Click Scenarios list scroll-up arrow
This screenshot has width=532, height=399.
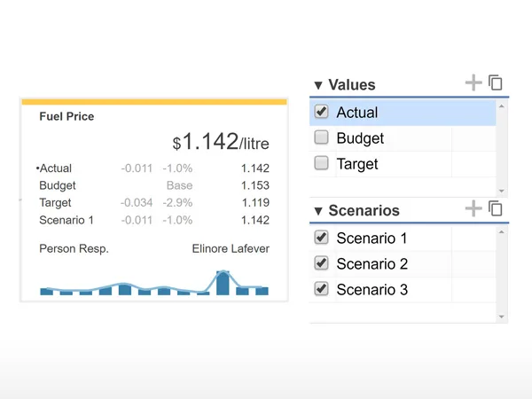(x=502, y=232)
